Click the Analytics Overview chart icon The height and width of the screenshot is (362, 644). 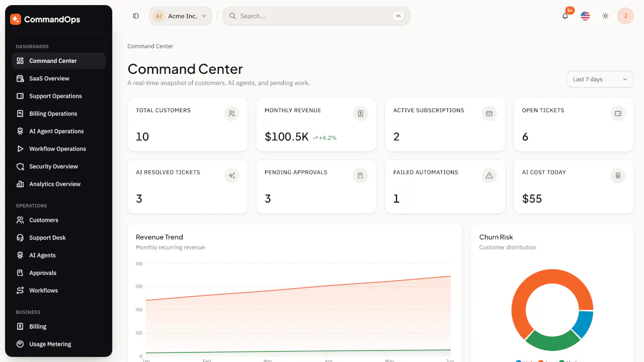pos(20,184)
